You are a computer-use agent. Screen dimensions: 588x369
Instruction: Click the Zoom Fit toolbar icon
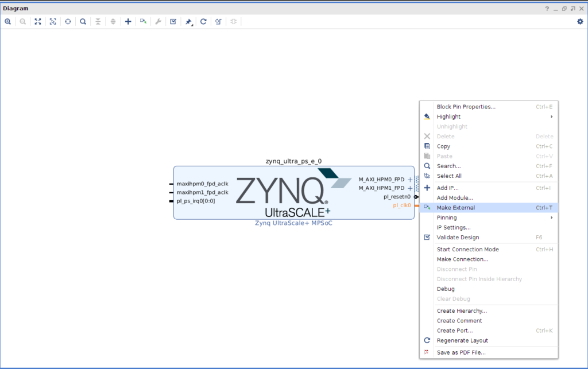click(x=38, y=21)
